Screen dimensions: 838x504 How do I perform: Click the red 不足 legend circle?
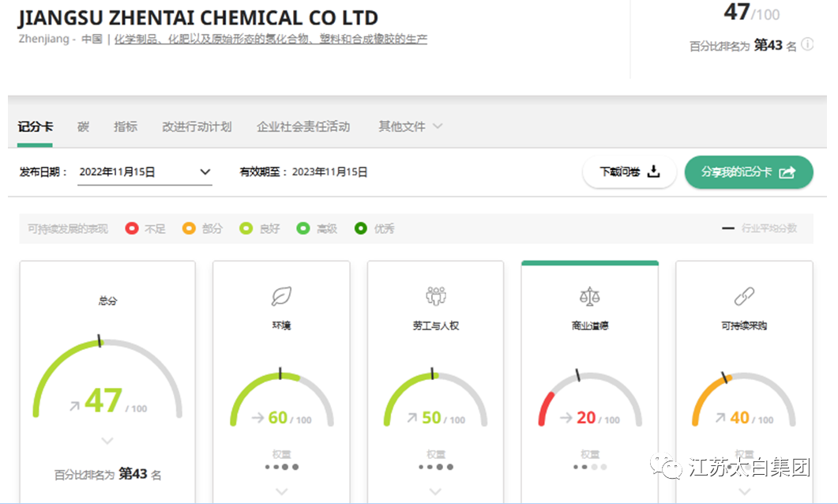(x=133, y=228)
